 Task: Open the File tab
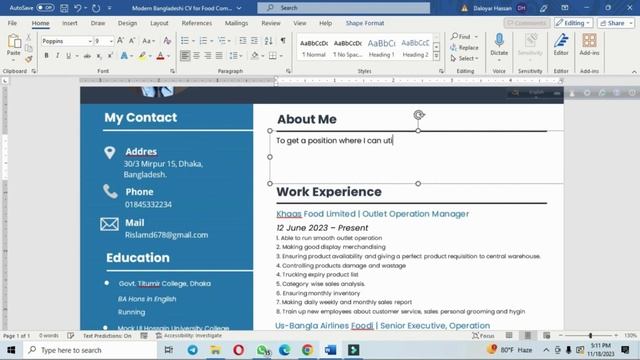12,23
